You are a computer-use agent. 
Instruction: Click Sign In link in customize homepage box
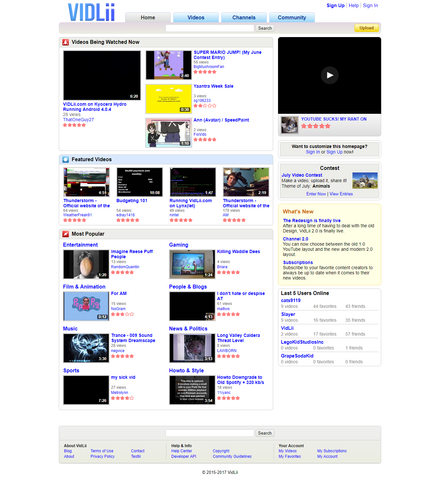pyautogui.click(x=313, y=152)
